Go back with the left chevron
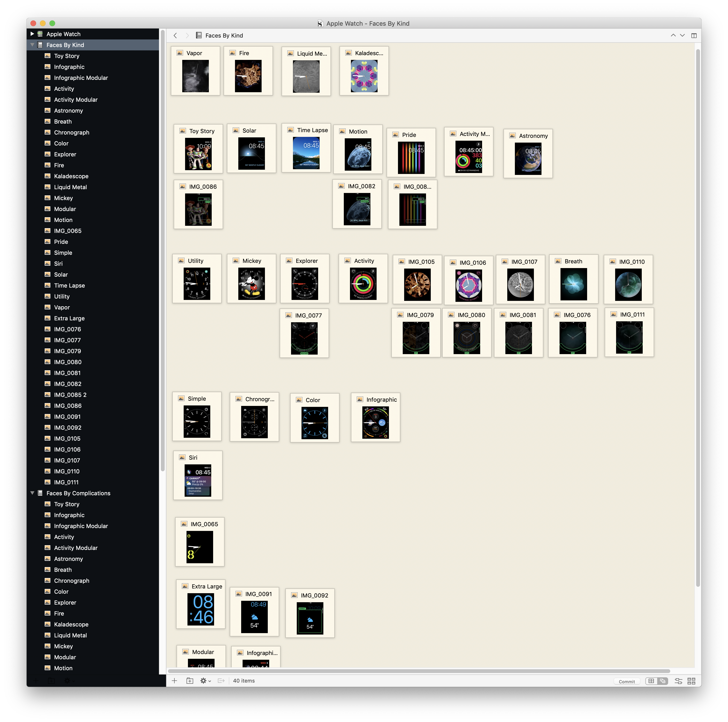The width and height of the screenshot is (728, 722). tap(175, 35)
